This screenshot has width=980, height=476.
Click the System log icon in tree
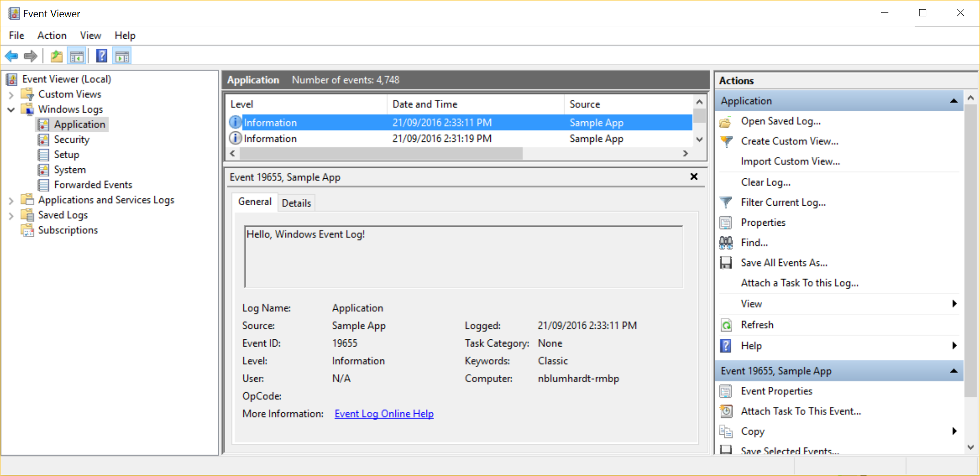(x=44, y=170)
